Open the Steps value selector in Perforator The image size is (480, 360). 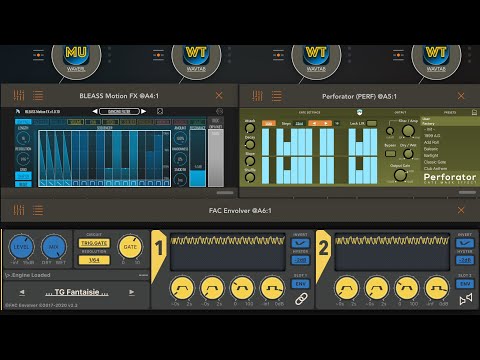pos(299,123)
